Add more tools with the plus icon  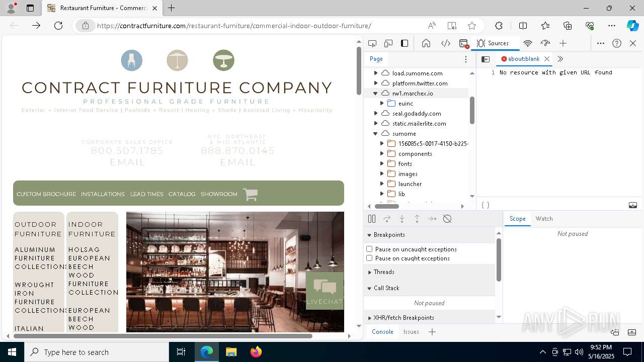(563, 43)
